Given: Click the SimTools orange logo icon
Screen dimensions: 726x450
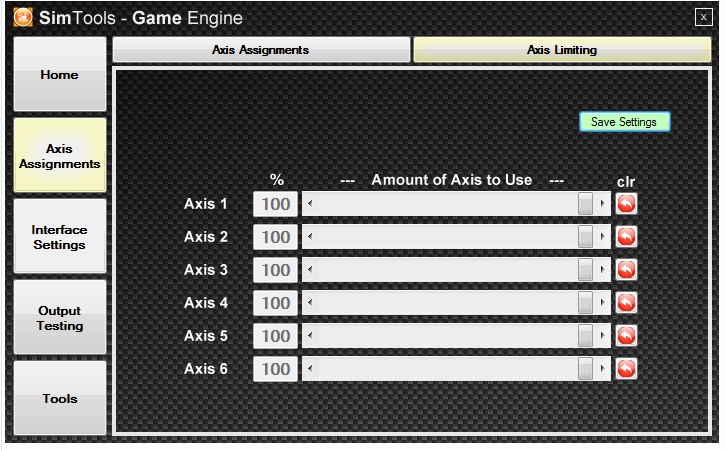Looking at the screenshot, I should click(23, 18).
